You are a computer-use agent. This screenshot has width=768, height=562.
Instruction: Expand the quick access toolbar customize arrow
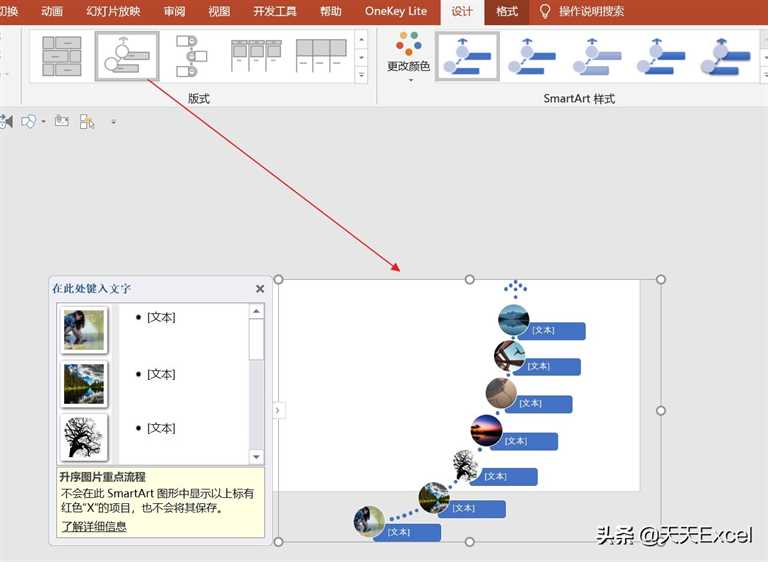coord(113,122)
